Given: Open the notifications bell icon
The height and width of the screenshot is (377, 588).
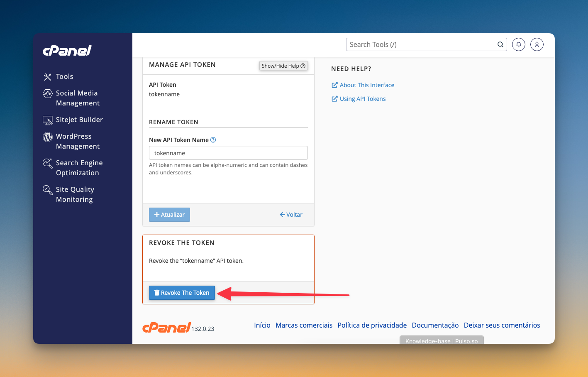Looking at the screenshot, I should coord(518,44).
